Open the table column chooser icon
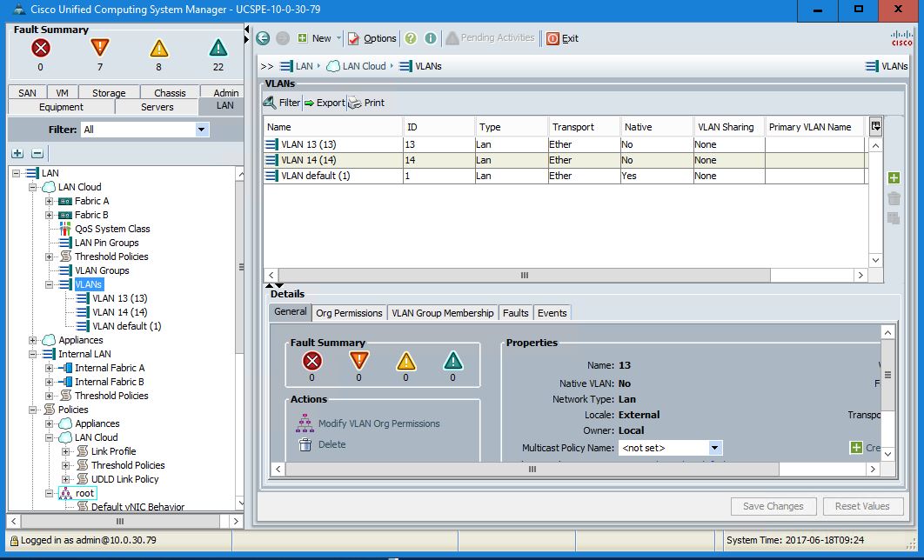Screen dimensions: 924x560 875,126
